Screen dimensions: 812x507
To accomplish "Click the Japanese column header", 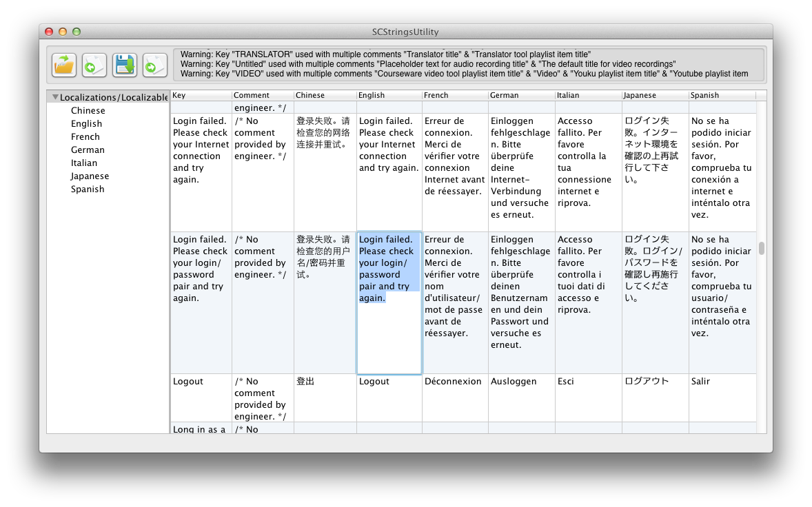I will [655, 95].
